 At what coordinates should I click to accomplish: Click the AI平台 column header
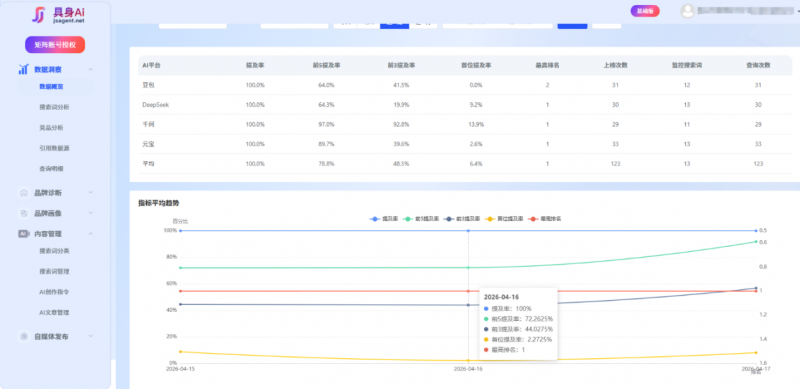152,65
